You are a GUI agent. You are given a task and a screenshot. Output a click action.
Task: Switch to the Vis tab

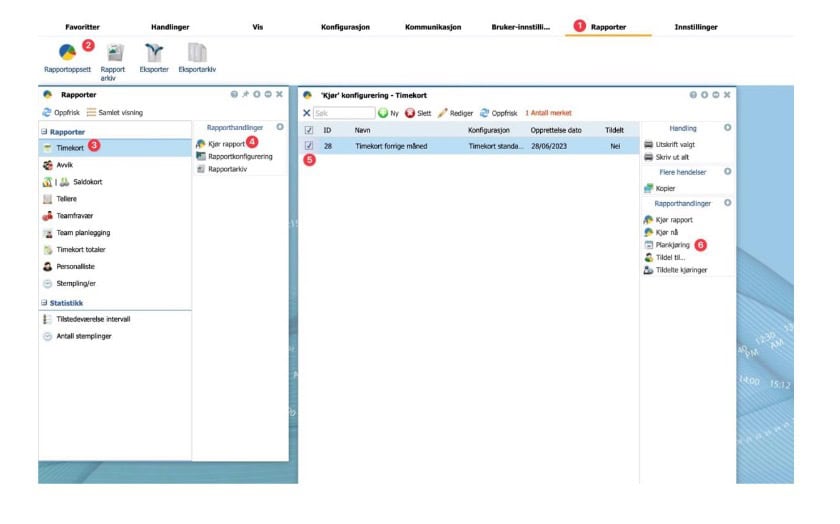(258, 27)
